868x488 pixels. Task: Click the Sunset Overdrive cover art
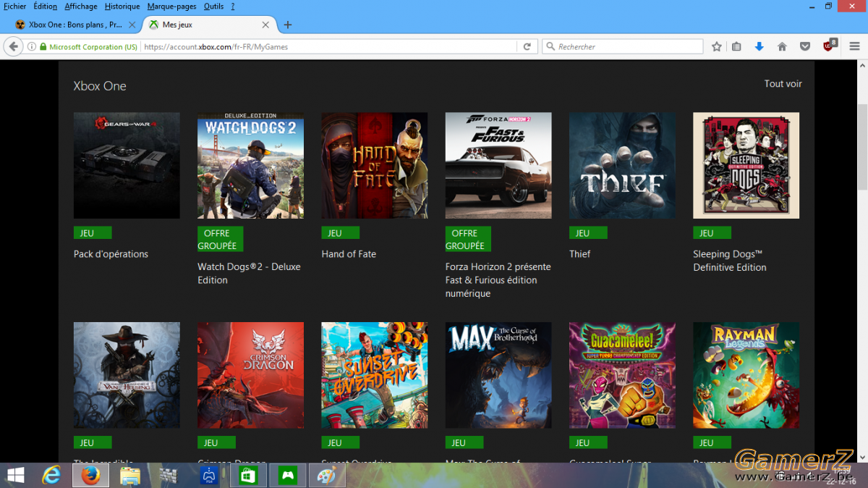point(375,375)
